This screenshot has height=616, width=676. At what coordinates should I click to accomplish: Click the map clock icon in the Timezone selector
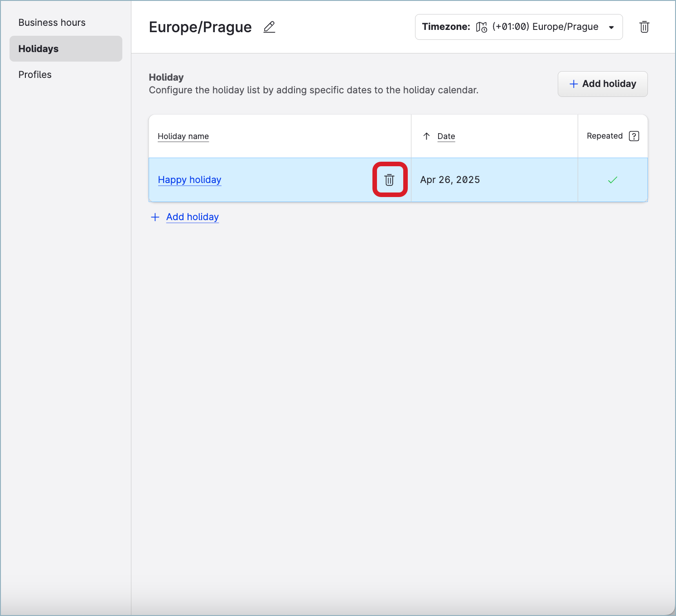coord(481,27)
